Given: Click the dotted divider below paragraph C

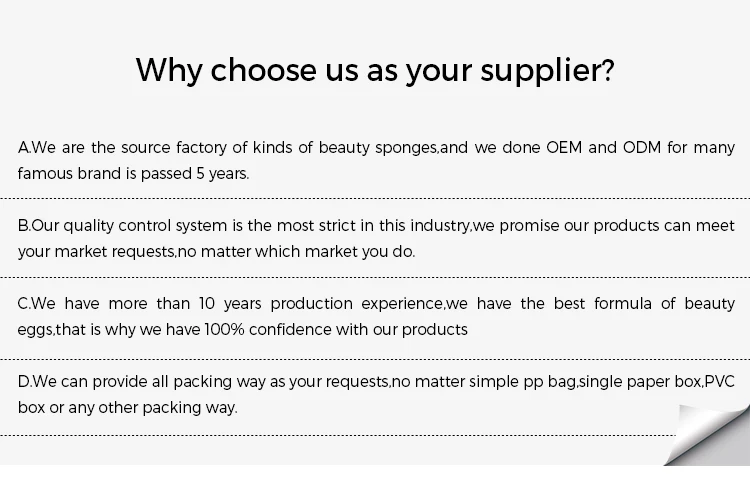Looking at the screenshot, I should click(x=375, y=359).
